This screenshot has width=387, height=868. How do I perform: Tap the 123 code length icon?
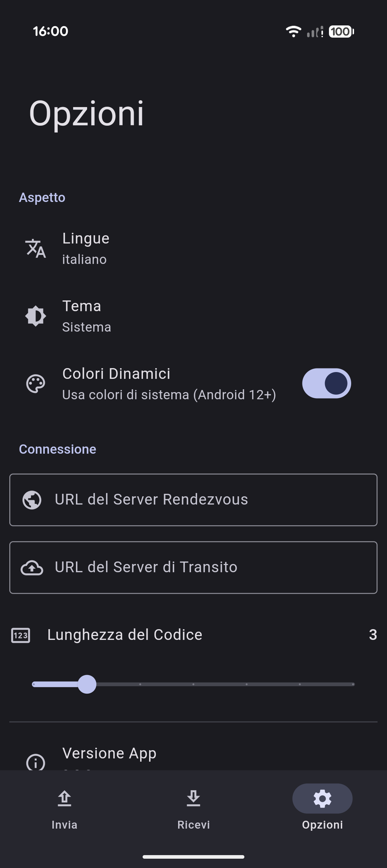tap(21, 635)
